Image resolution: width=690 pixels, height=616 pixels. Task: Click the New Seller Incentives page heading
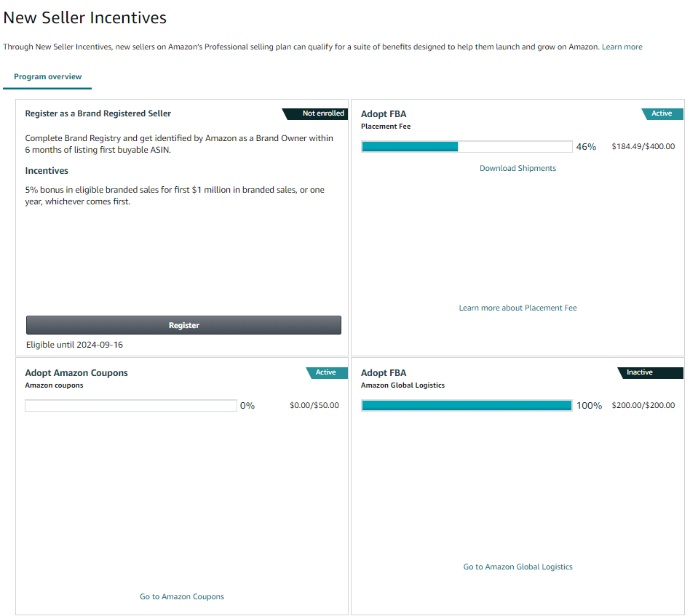84,17
